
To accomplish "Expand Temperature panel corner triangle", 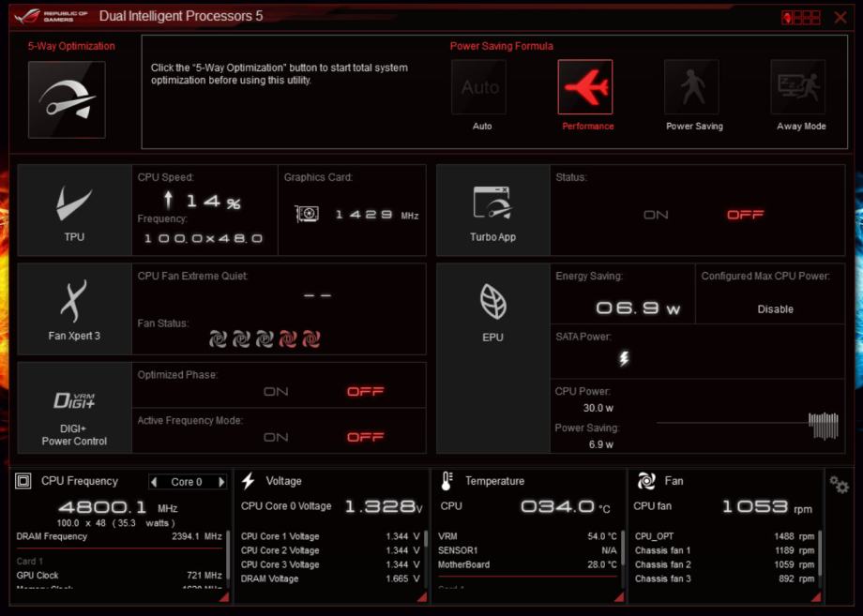I will point(619,597).
